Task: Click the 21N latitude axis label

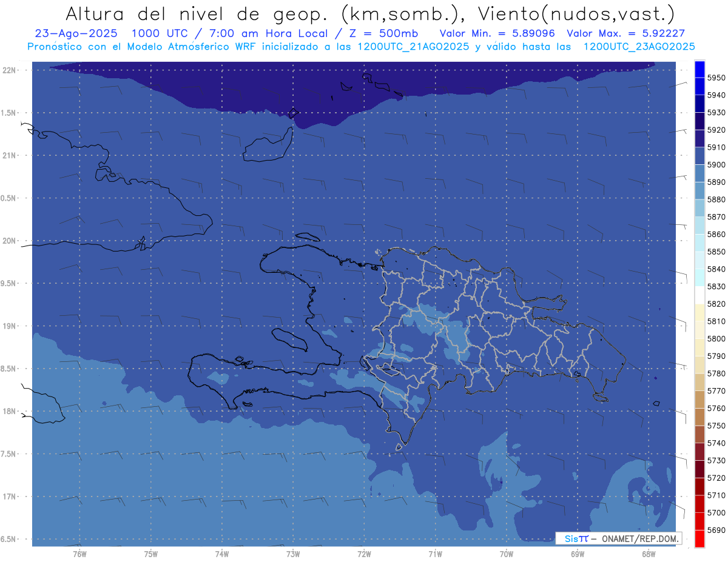Action: coord(9,156)
